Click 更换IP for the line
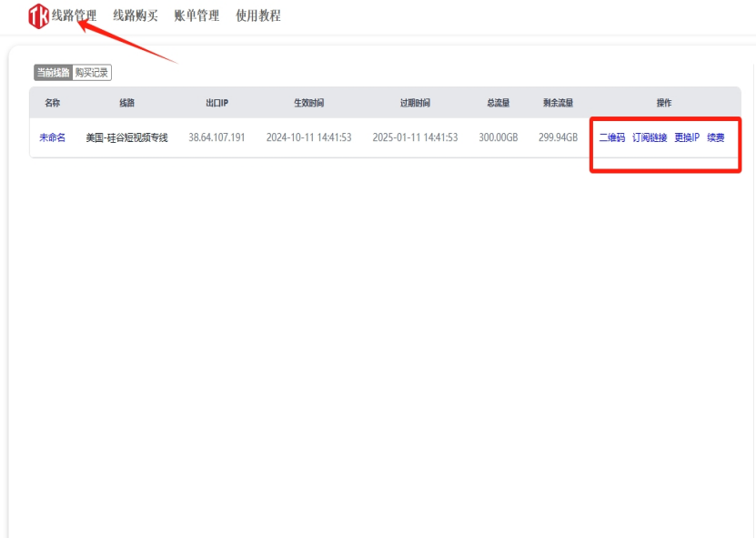Viewport: 756px width, 538px height. 687,138
